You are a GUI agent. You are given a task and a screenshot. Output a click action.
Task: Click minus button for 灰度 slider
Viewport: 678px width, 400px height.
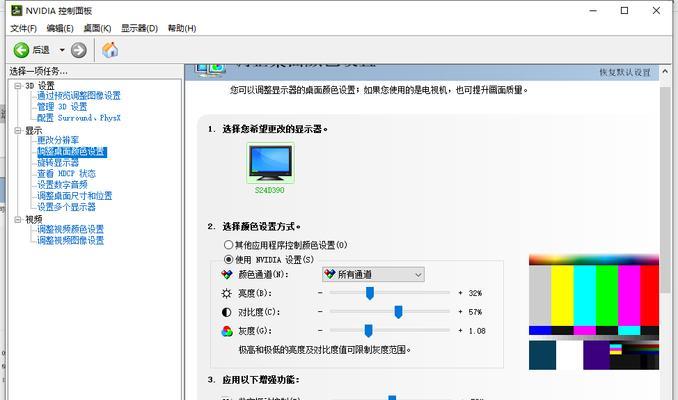point(320,330)
